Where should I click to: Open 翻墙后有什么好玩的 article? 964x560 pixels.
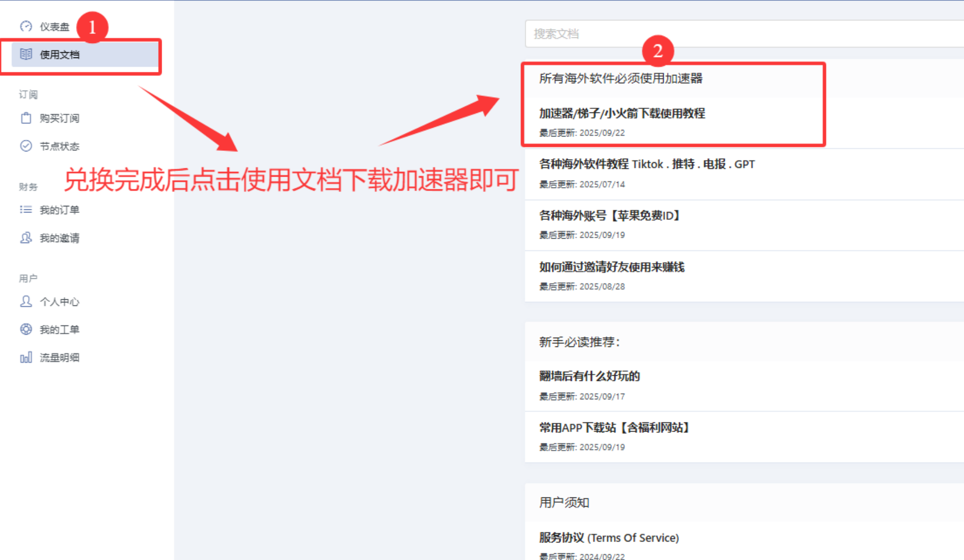(589, 376)
